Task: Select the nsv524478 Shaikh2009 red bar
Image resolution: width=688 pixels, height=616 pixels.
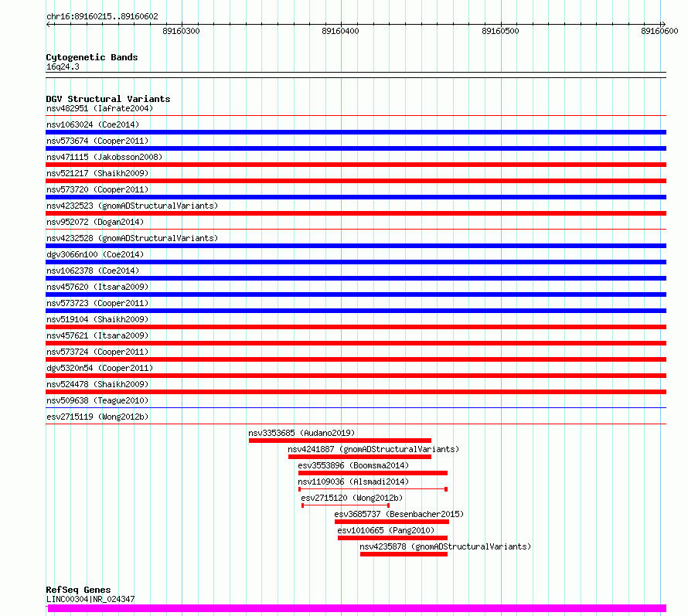Action: tap(356, 392)
